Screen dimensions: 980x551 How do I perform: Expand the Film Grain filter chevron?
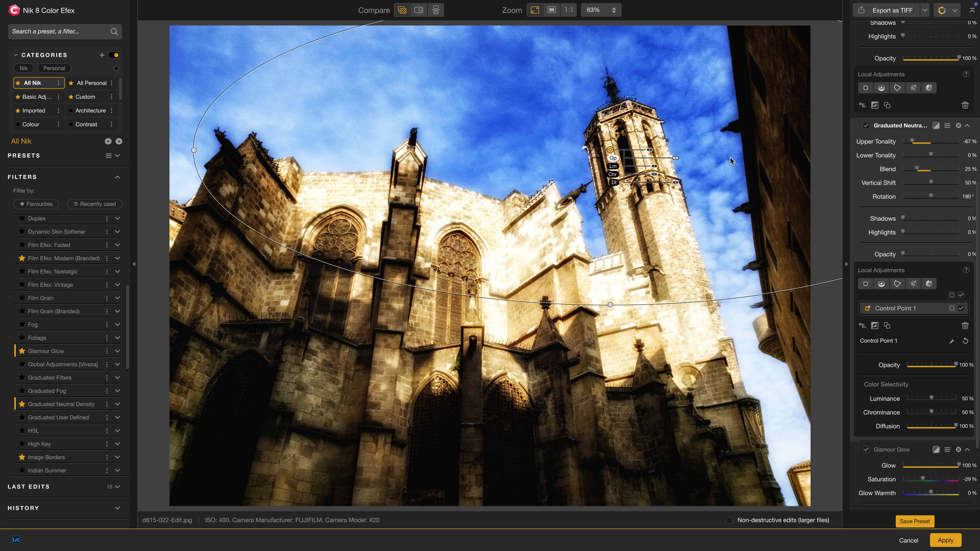coord(117,298)
